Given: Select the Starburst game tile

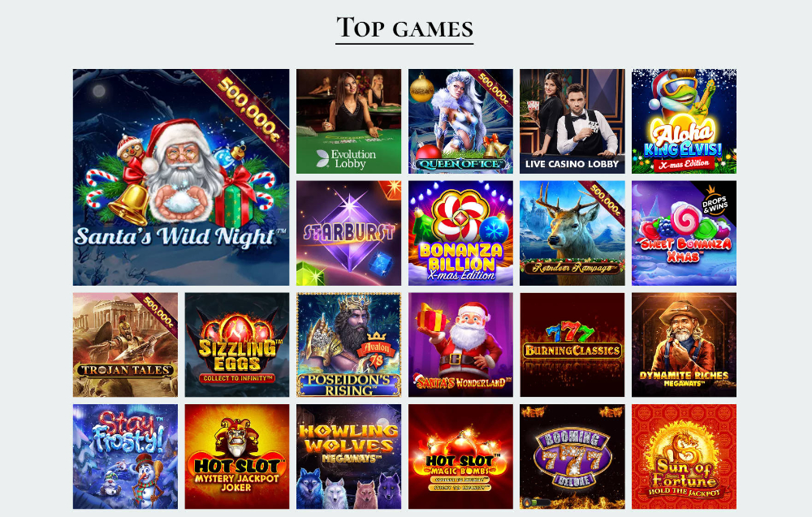Looking at the screenshot, I should tap(348, 233).
